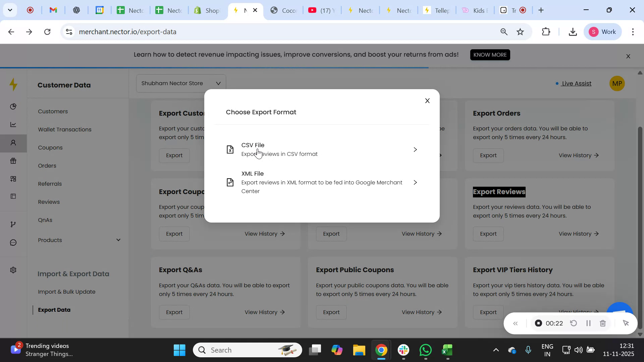Open the Shubham Nector Store dropdown
The width and height of the screenshot is (644, 362).
(180, 83)
